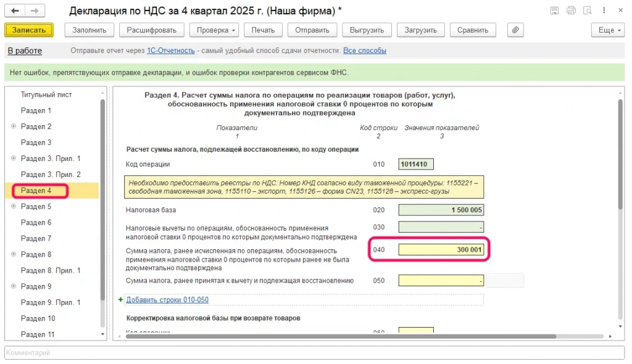
Task: Open the Все способы link
Action: 365,51
